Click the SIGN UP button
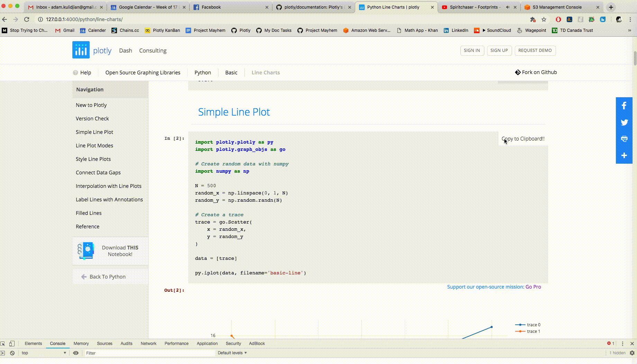 [x=499, y=51]
